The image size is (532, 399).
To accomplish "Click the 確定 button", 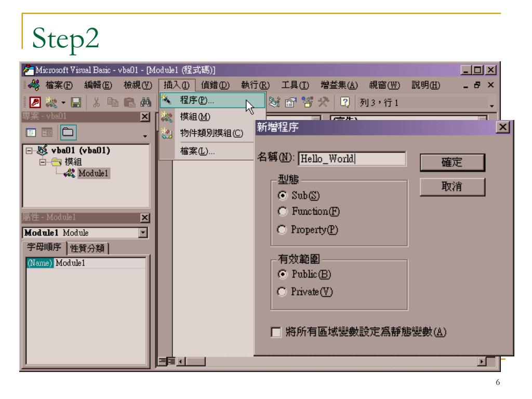I will tap(453, 162).
